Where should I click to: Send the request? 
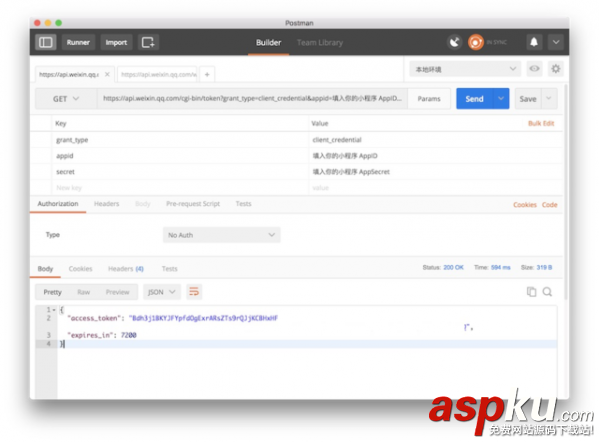coord(474,99)
